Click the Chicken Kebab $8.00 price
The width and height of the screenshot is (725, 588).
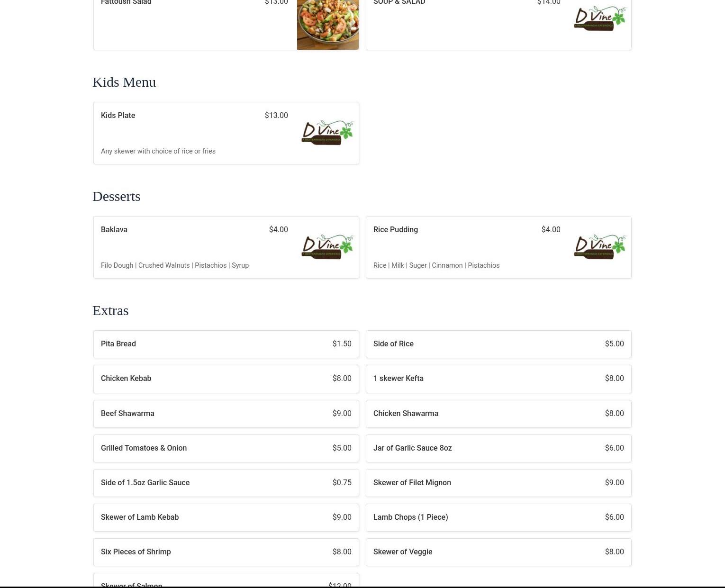click(x=342, y=378)
